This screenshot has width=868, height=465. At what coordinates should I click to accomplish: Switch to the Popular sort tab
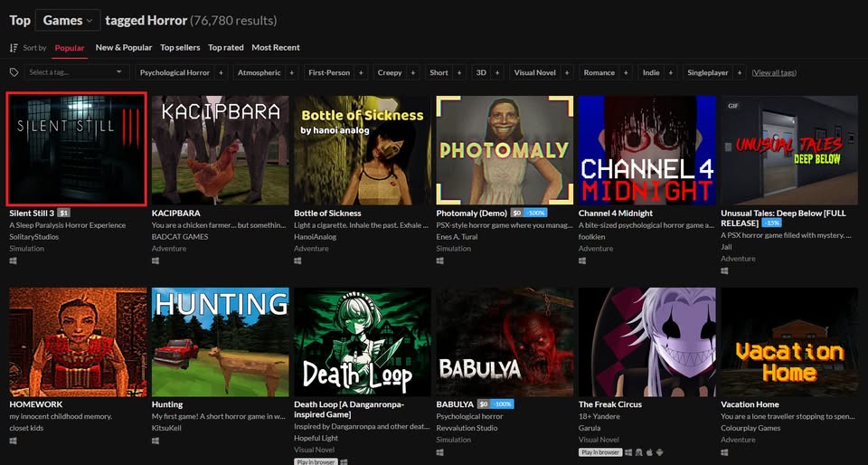coord(70,48)
